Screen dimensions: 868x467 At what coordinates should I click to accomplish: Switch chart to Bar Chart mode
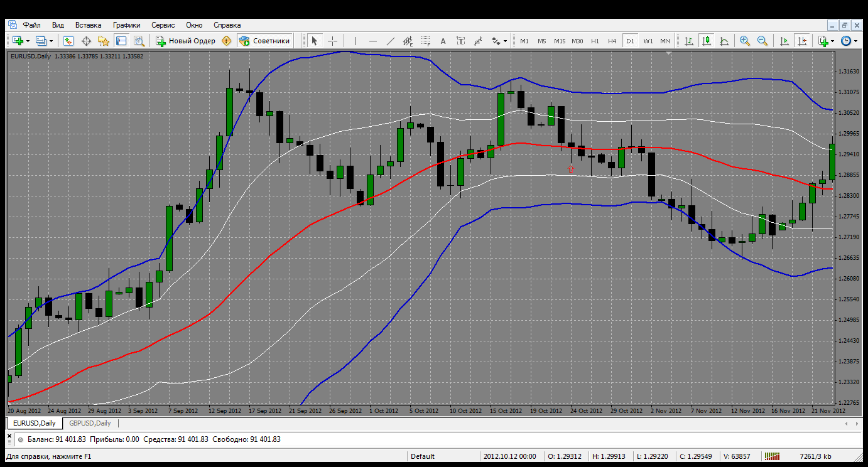click(689, 41)
